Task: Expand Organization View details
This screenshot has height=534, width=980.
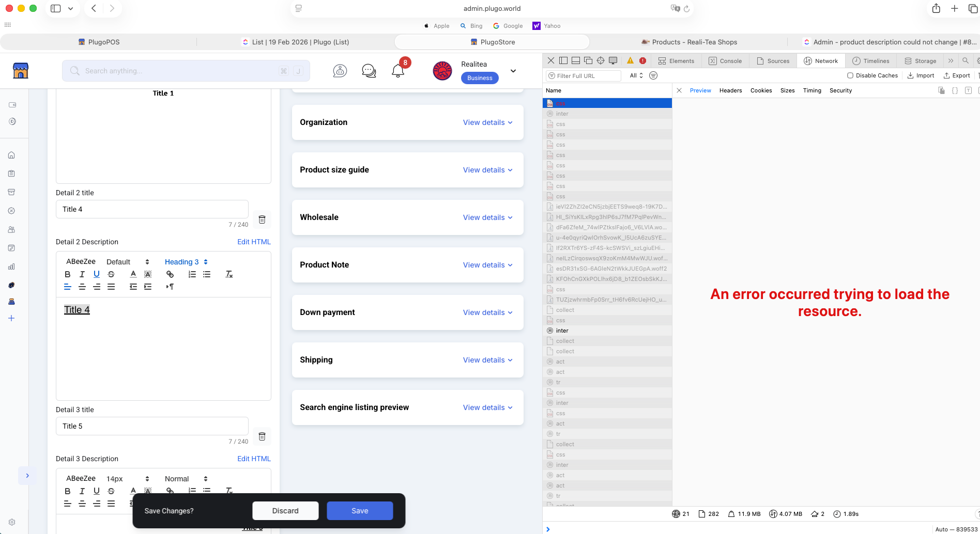Action: tap(487, 122)
